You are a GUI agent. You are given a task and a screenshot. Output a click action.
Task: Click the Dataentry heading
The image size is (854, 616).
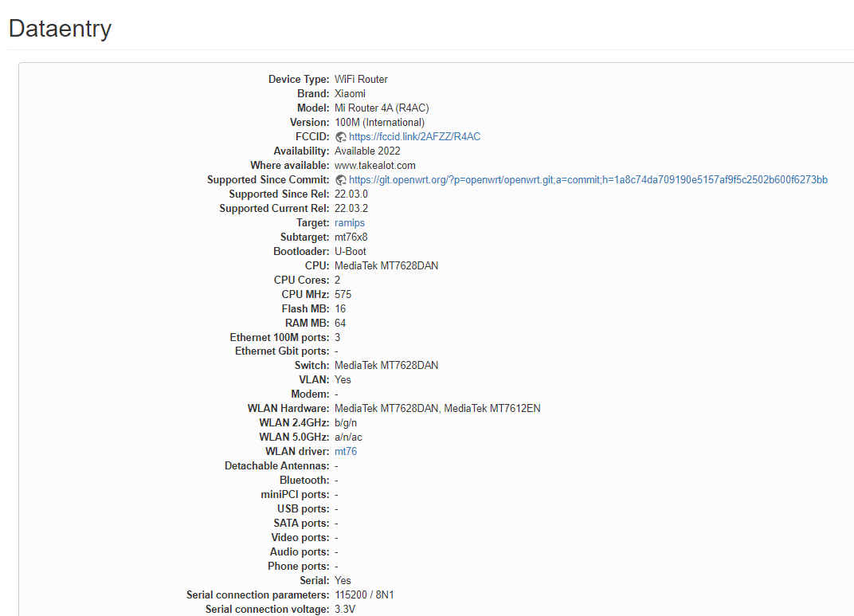coord(60,29)
